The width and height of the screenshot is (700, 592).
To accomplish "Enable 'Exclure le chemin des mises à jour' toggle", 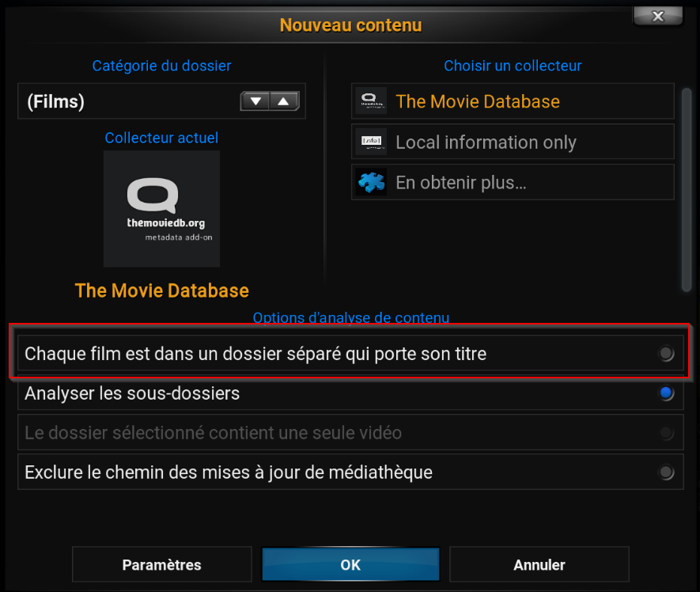I will pyautogui.click(x=667, y=472).
